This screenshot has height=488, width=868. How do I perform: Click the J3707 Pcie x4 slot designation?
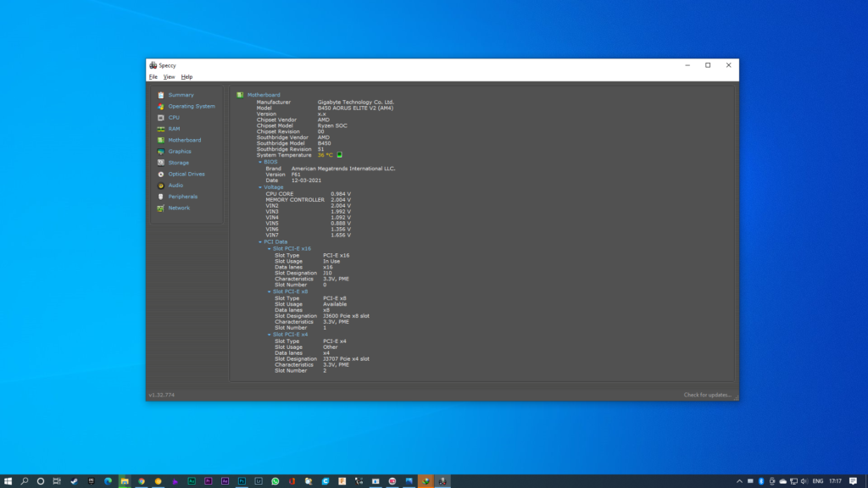(346, 359)
